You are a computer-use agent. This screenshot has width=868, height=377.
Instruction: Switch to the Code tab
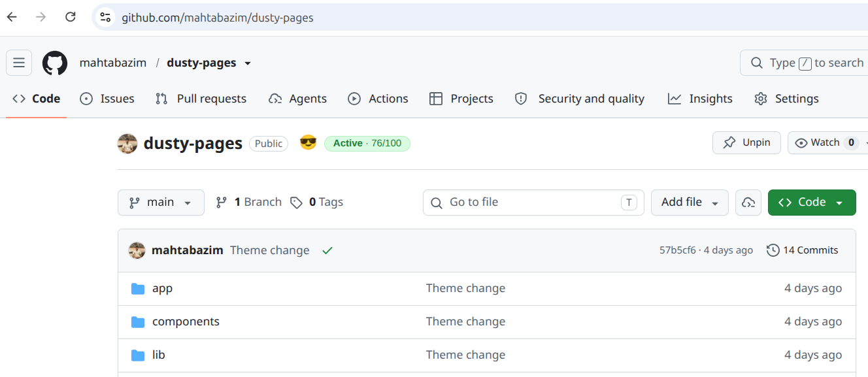[x=37, y=99]
